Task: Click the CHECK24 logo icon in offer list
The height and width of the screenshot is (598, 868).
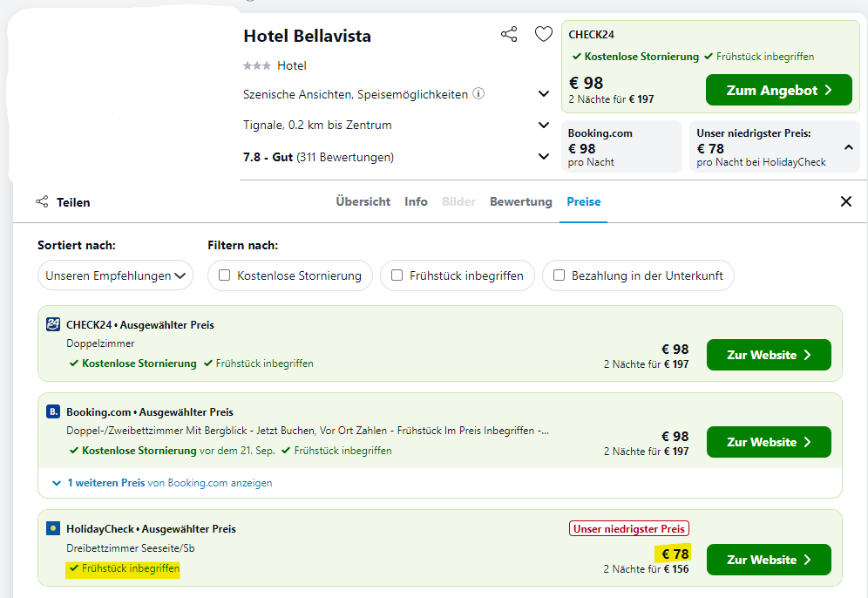Action: point(53,324)
